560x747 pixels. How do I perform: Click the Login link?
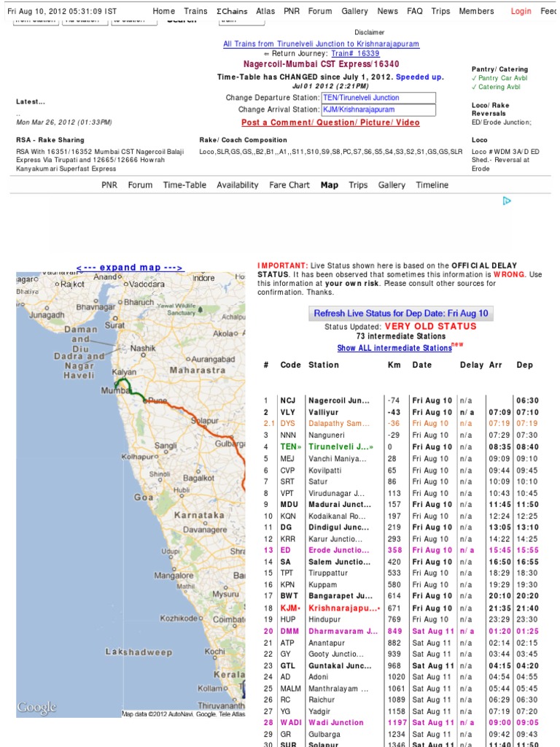point(521,11)
